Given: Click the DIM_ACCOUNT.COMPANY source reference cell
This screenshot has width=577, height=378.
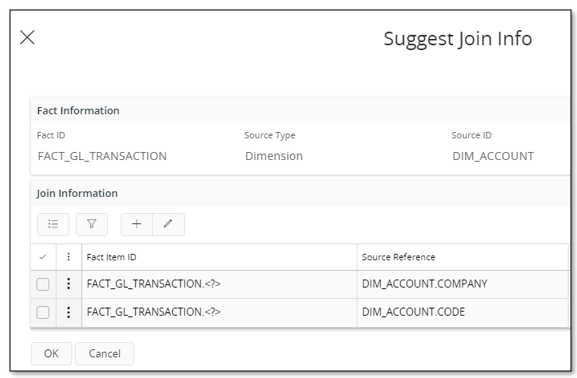Looking at the screenshot, I should point(463,284).
